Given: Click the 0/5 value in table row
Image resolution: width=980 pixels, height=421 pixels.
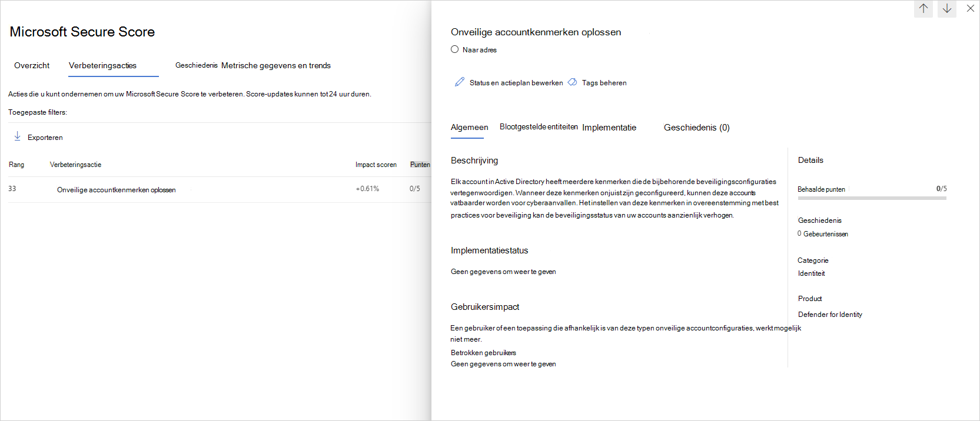Looking at the screenshot, I should tap(415, 189).
